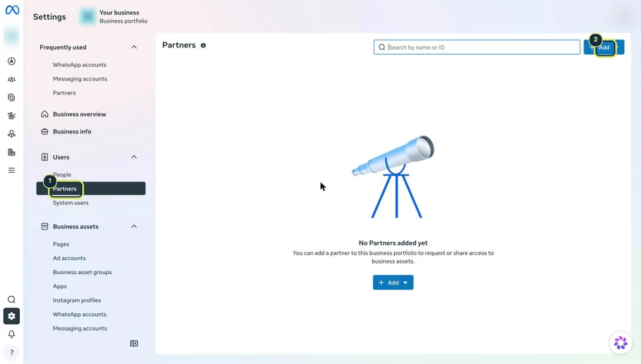Click the business portfolio avatar in header

point(87,17)
